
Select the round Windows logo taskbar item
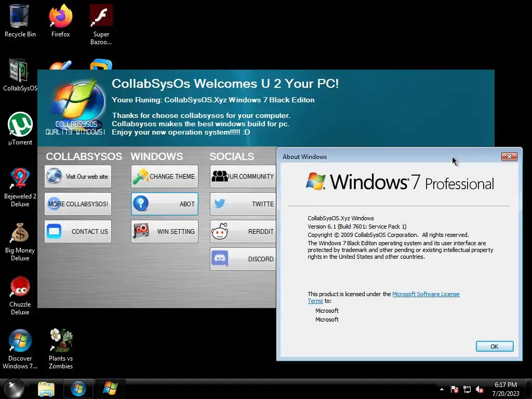pos(78,389)
